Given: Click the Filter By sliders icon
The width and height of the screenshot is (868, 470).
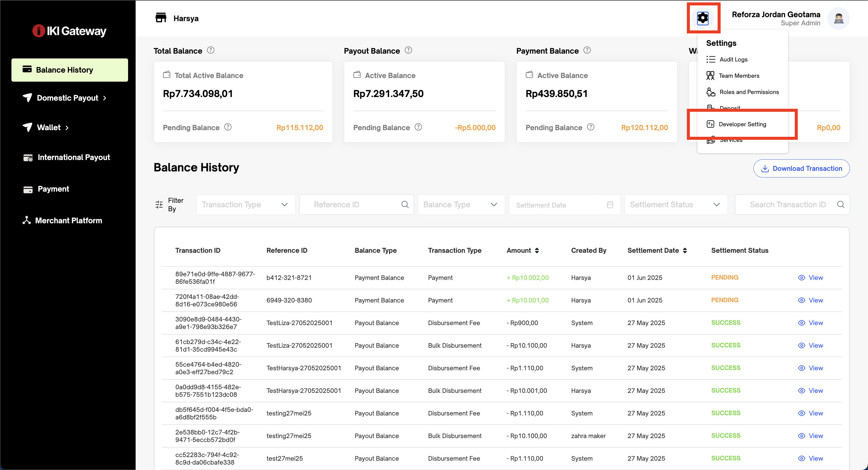Looking at the screenshot, I should (159, 205).
